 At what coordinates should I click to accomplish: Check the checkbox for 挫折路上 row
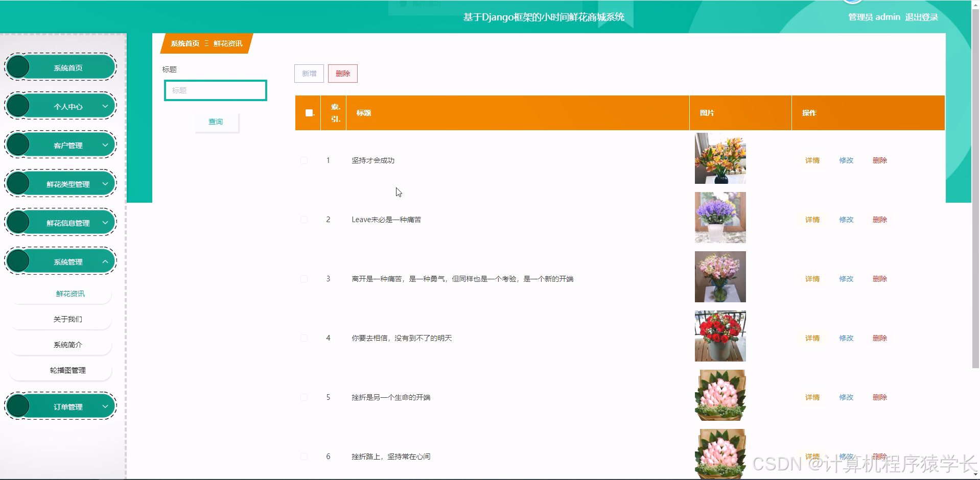coord(304,457)
